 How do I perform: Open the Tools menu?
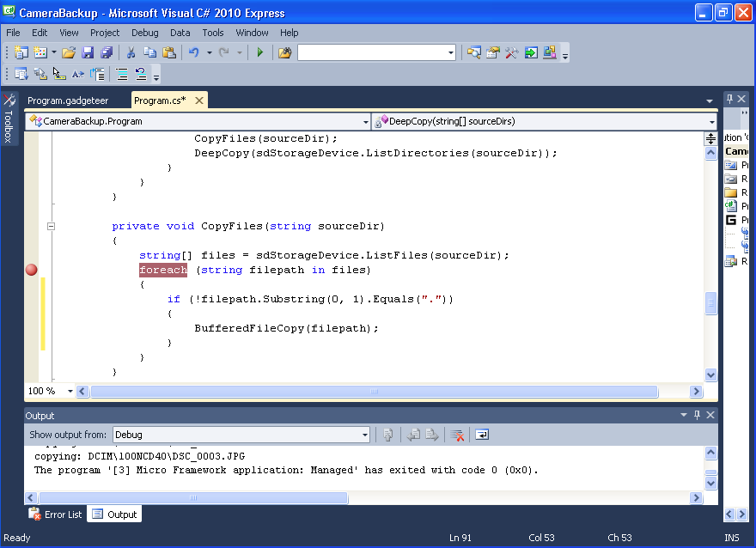tap(213, 33)
